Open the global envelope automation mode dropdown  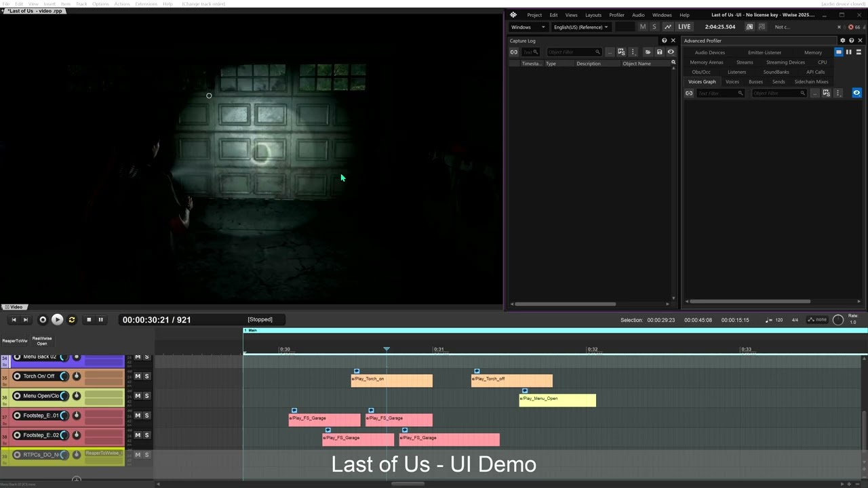click(x=818, y=320)
